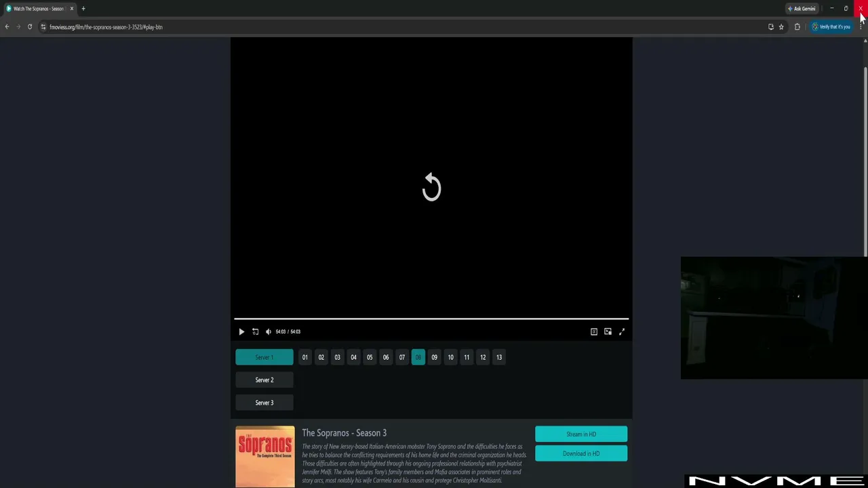868x488 pixels.
Task: Select episode 10
Action: [450, 357]
